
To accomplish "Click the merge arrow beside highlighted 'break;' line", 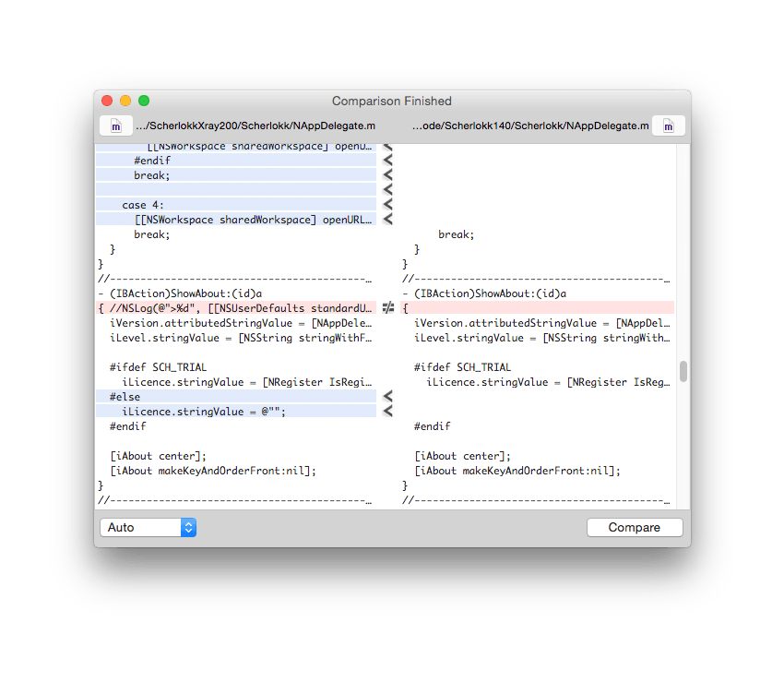I will pyautogui.click(x=388, y=175).
